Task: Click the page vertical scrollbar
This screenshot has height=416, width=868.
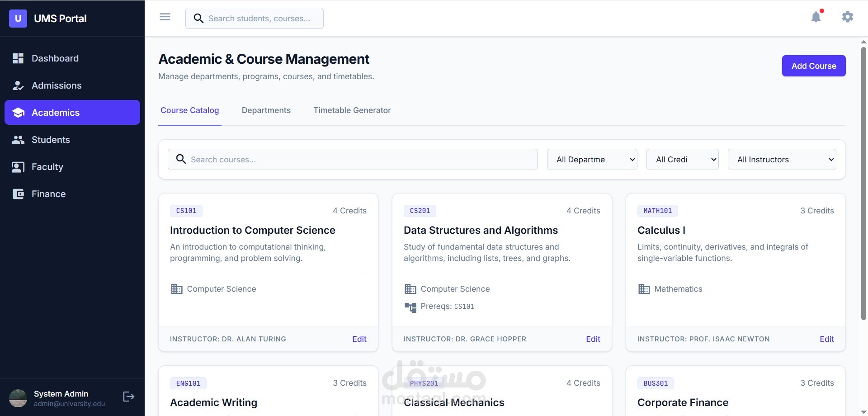Action: (863, 181)
